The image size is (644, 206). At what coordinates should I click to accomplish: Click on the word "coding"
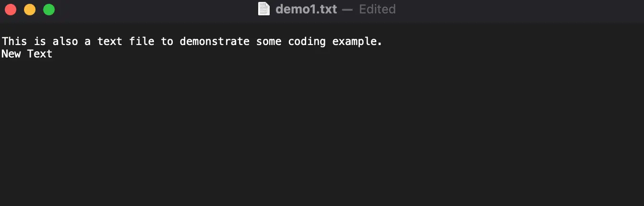coord(307,41)
